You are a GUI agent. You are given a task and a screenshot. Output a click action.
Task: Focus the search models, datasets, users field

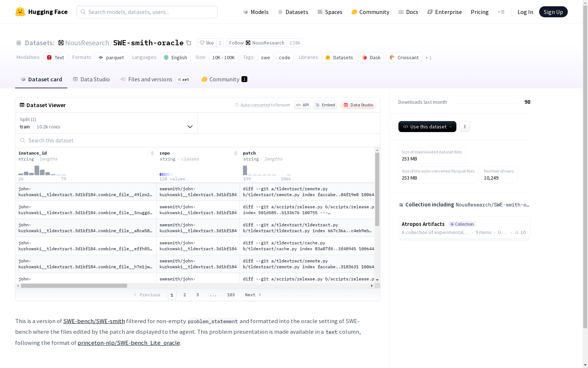pyautogui.click(x=147, y=12)
